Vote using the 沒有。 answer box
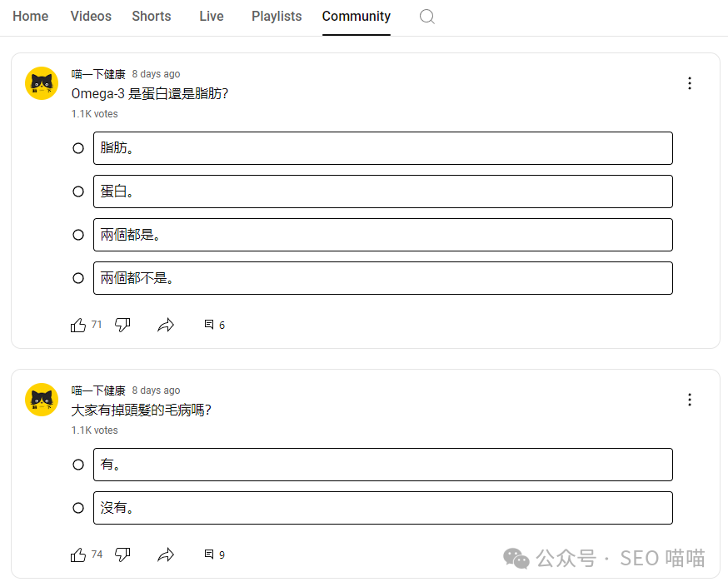 coord(383,508)
